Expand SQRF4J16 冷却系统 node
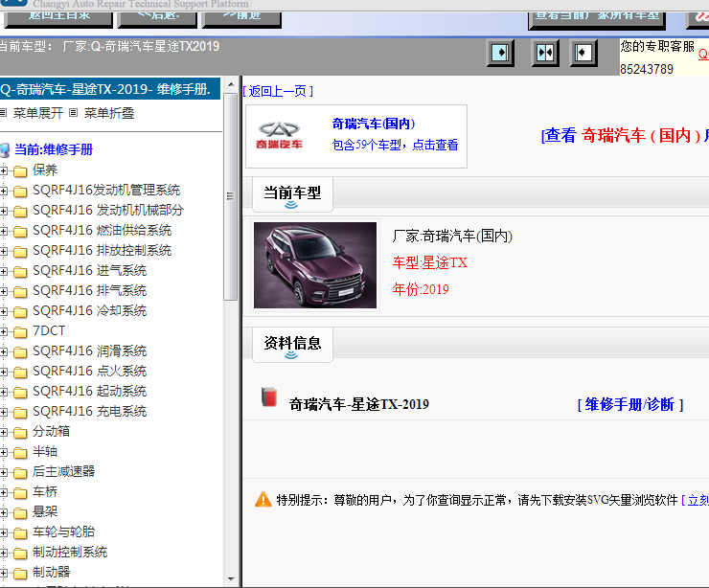709x588 pixels. (4, 312)
